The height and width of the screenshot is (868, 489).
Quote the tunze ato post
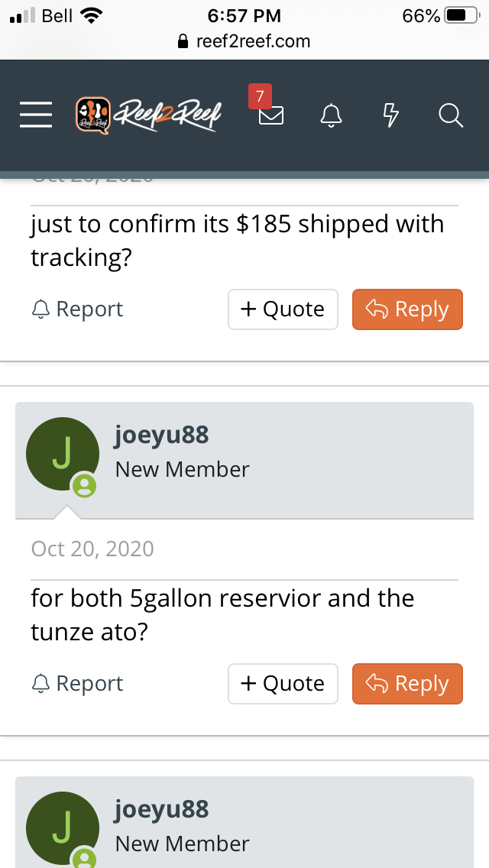tap(283, 684)
